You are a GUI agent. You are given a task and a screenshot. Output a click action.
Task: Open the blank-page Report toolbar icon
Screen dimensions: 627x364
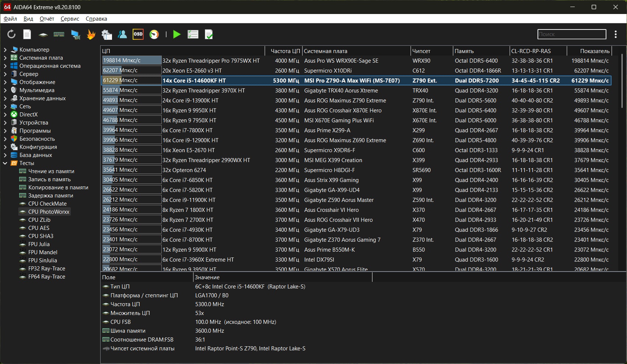(27, 34)
